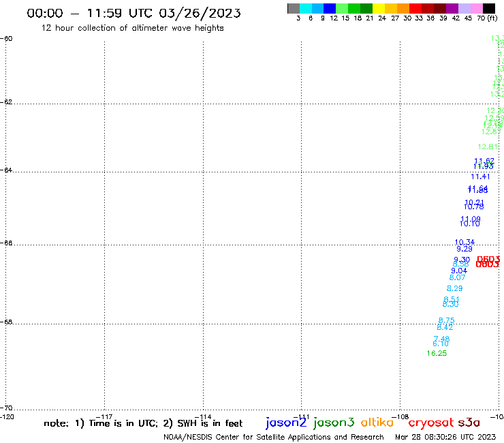
Task: Click the lavender swatch in the color scale
Action: [464, 9]
